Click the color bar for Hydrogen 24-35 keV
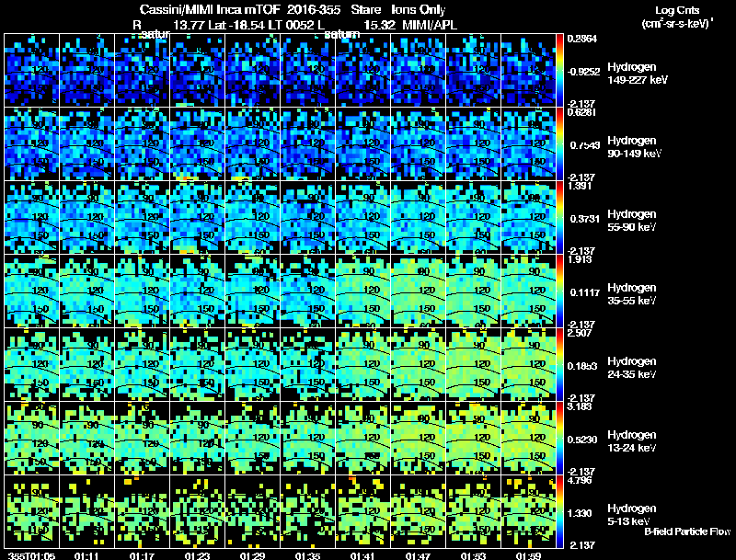This screenshot has height=560, width=736. pos(559,365)
